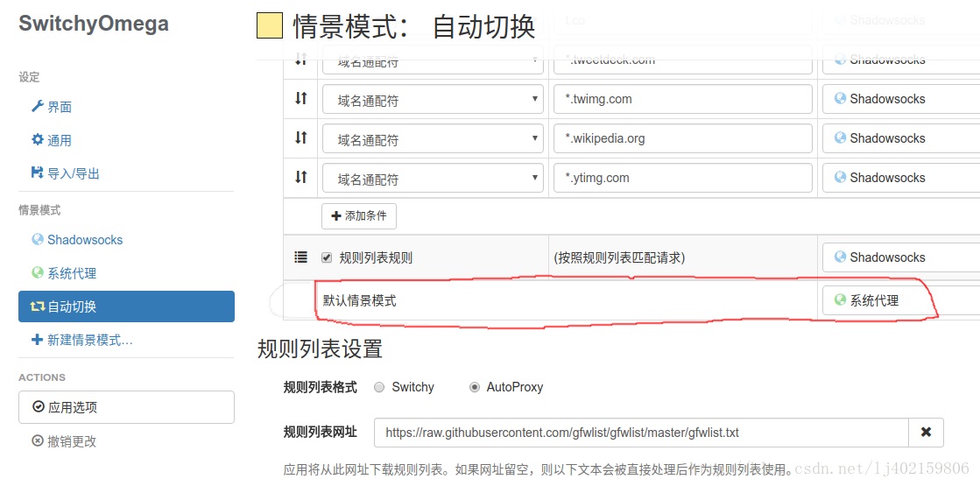Go to 导入/导出 page
This screenshot has height=486, width=980.
pyautogui.click(x=65, y=173)
